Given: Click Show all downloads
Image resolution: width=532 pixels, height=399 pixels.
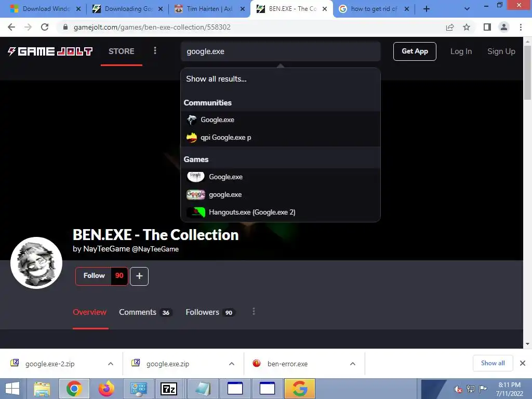Looking at the screenshot, I should coord(493,363).
